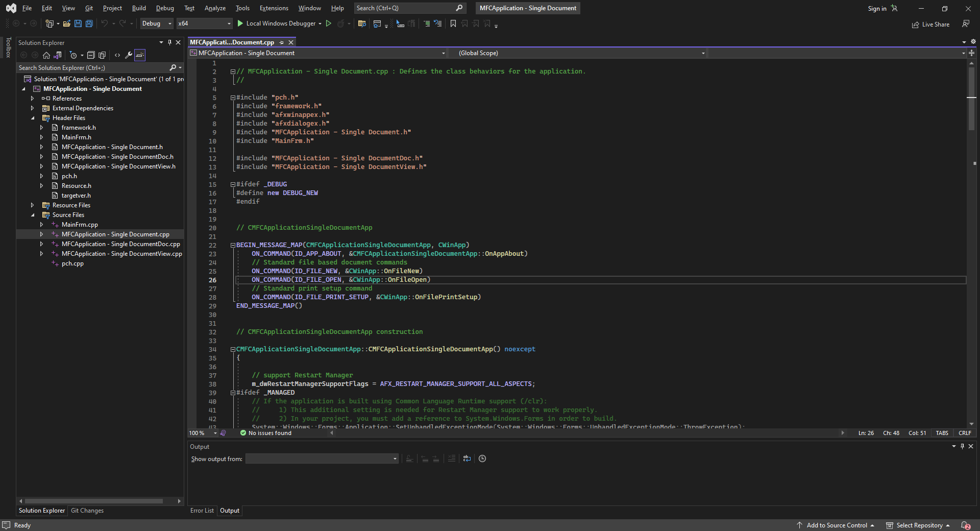This screenshot has width=980, height=531.
Task: Toggle TABS indentation setting in status strip
Action: [942, 433]
